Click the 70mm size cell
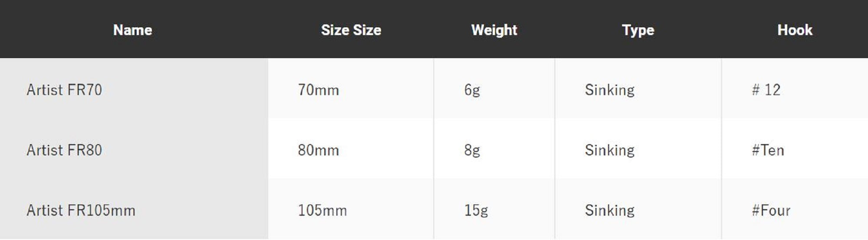This screenshot has width=868, height=240. tap(318, 90)
